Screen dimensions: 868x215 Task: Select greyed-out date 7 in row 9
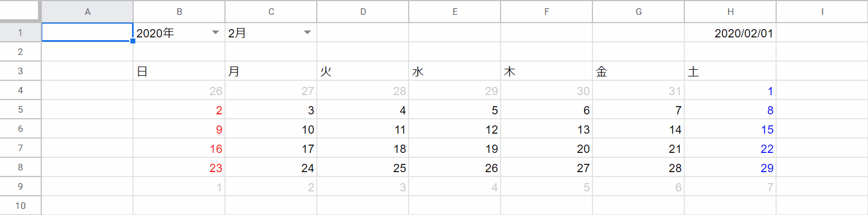730,187
